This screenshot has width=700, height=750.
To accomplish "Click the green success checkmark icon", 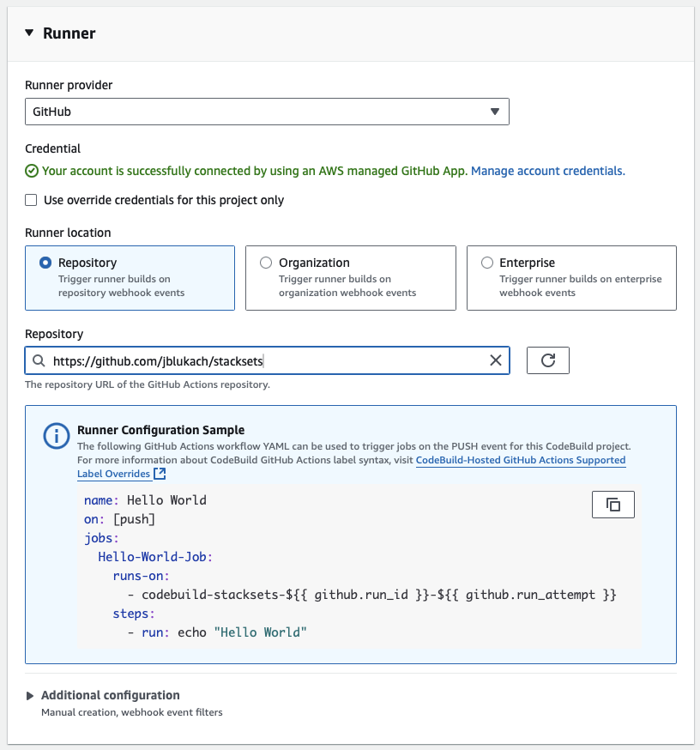I will pos(32,171).
